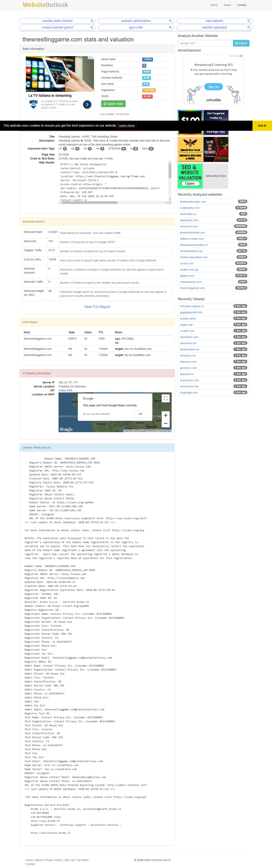272x868 pixels.
Task: Click 'eric.ns.cloudflare.com' DNS target text
Action: click(x=138, y=349)
